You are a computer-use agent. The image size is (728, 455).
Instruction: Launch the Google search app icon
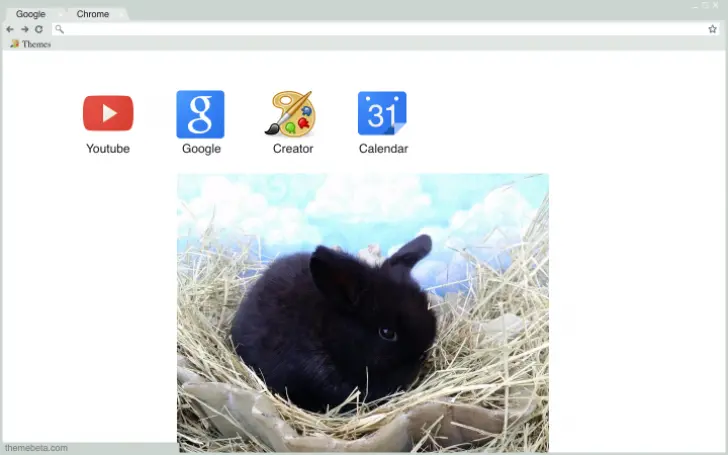[x=200, y=114]
